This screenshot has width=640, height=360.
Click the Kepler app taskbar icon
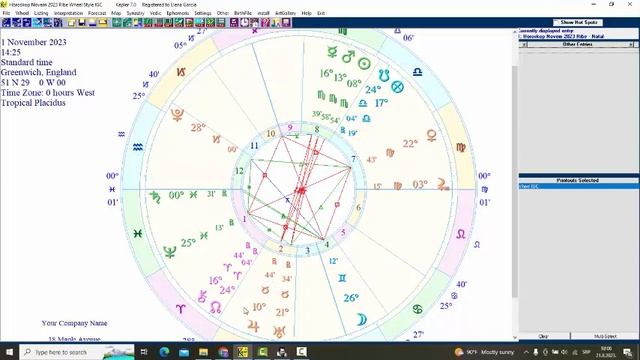242,352
